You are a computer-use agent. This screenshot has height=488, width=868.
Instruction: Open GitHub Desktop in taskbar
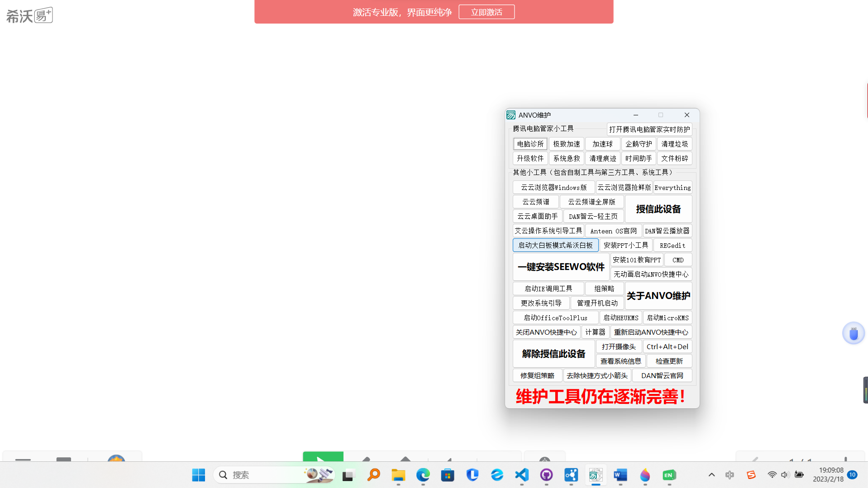[x=547, y=475]
